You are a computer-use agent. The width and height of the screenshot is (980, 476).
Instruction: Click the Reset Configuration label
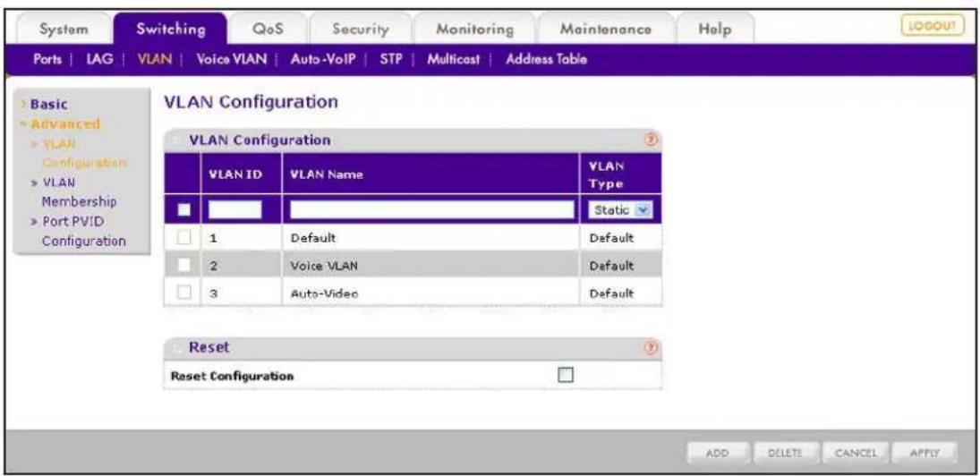click(232, 376)
